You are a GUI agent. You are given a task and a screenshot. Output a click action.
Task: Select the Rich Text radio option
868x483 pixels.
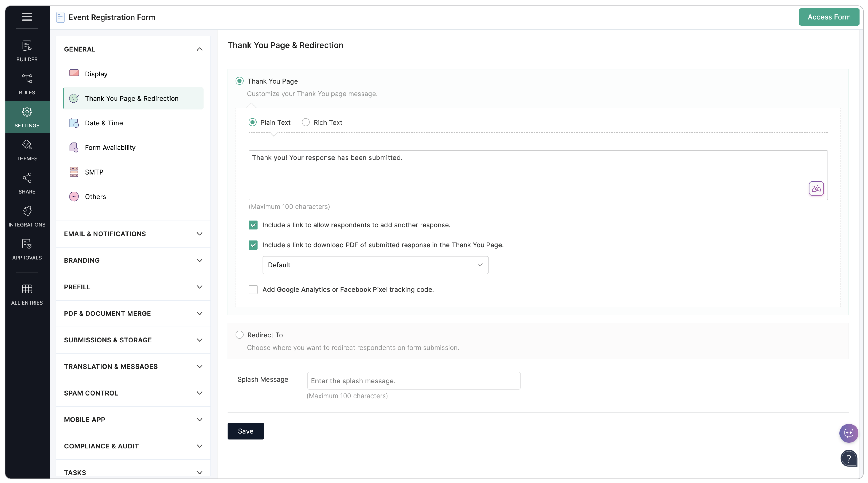click(x=306, y=123)
